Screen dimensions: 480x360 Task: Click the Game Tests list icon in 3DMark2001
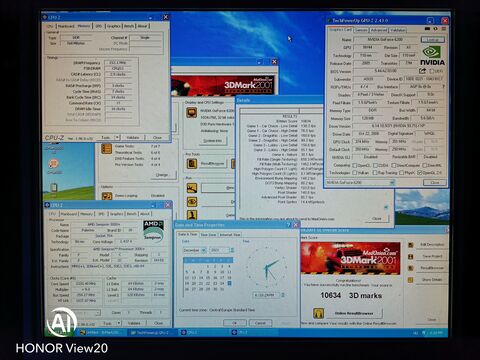(x=106, y=149)
